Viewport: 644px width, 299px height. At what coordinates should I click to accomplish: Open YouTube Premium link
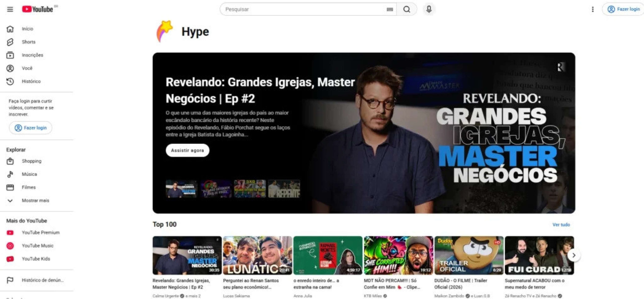tap(37, 233)
